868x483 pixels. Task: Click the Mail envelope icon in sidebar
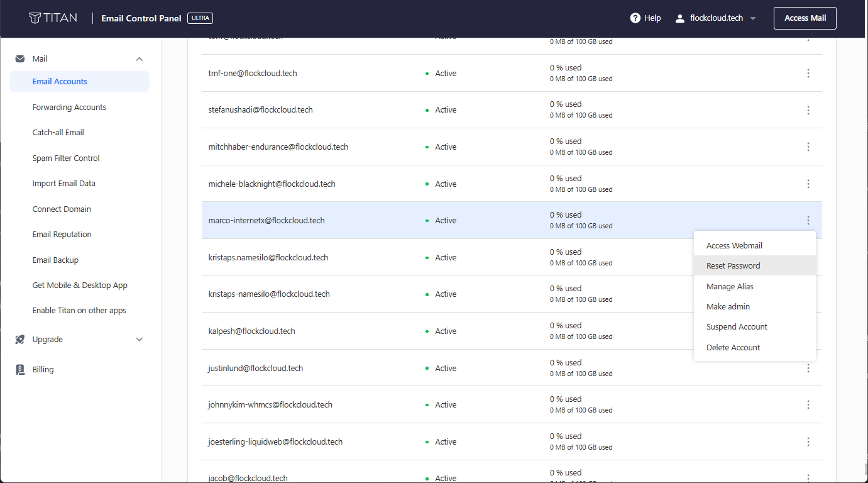[20, 58]
